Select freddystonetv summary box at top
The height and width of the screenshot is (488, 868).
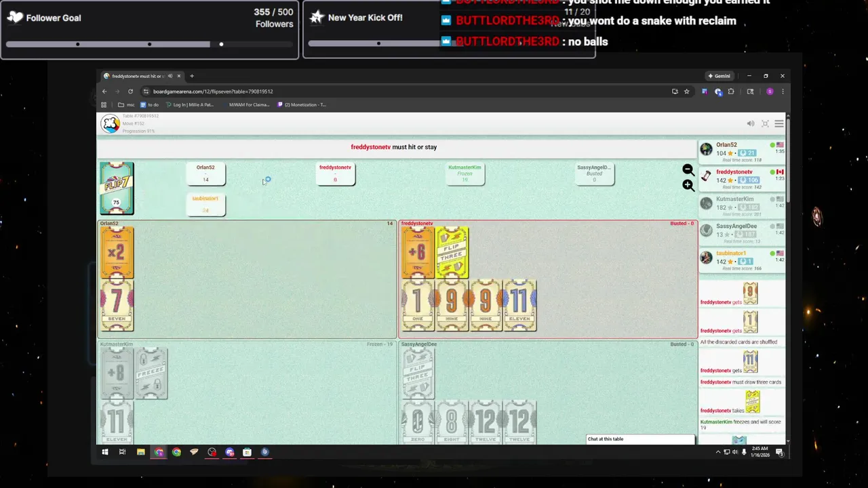(335, 174)
